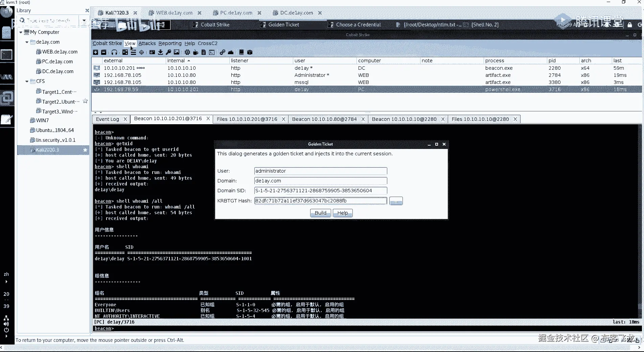Select the mssql user session row
The width and height of the screenshot is (644, 352).
[367, 82]
